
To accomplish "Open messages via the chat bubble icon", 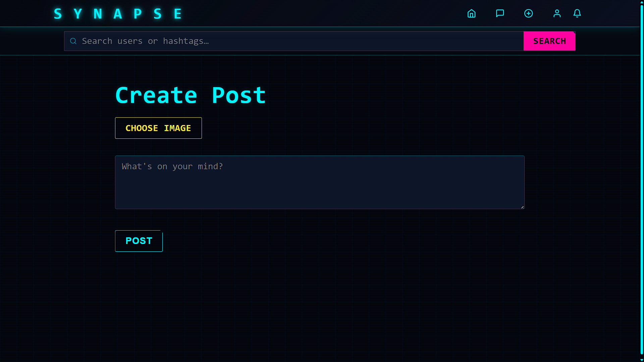I will pos(500,13).
